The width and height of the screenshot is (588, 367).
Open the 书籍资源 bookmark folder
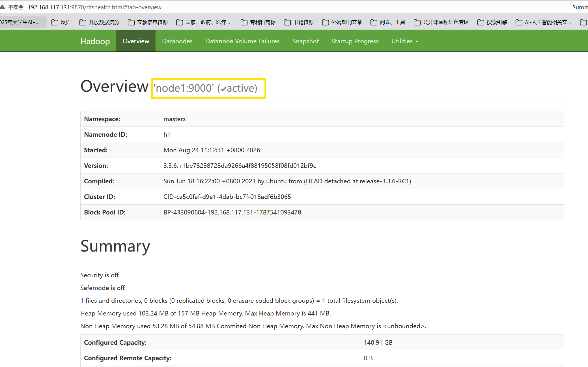(299, 22)
